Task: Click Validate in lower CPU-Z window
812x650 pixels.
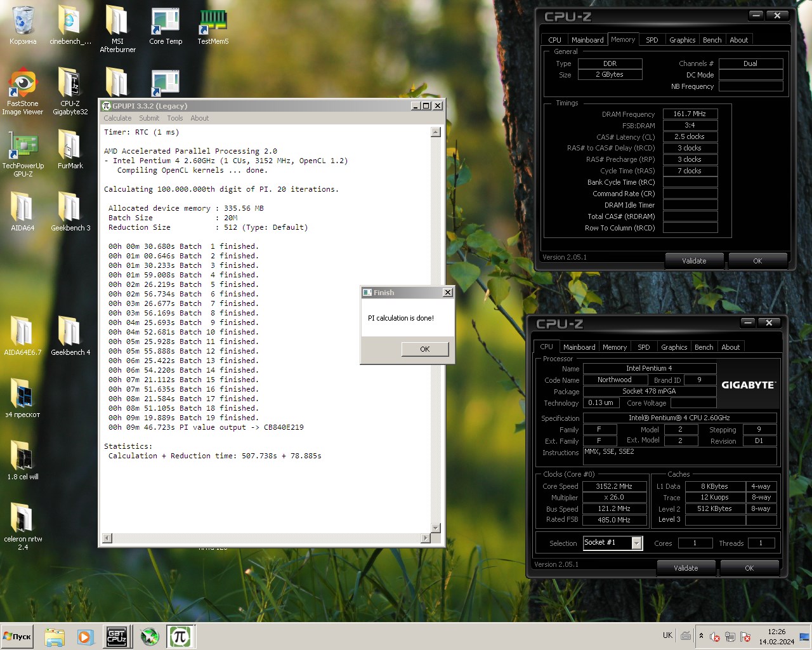Action: [x=686, y=568]
